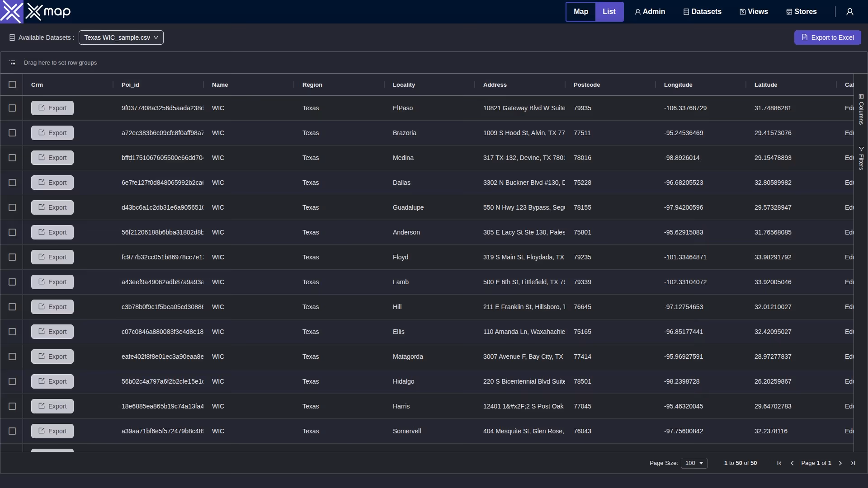Select the Dallas row checkbox

(x=12, y=183)
